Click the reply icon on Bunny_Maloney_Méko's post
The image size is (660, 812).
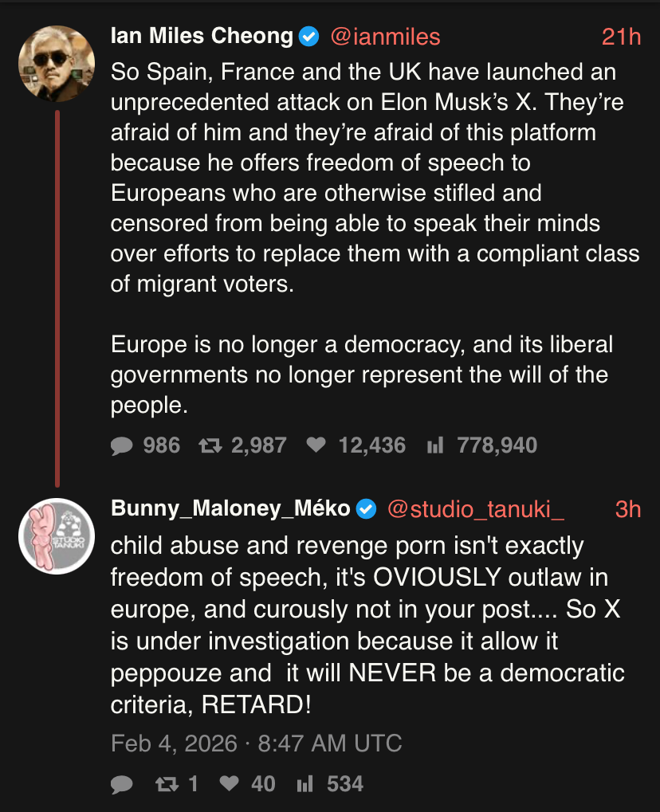pyautogui.click(x=122, y=785)
